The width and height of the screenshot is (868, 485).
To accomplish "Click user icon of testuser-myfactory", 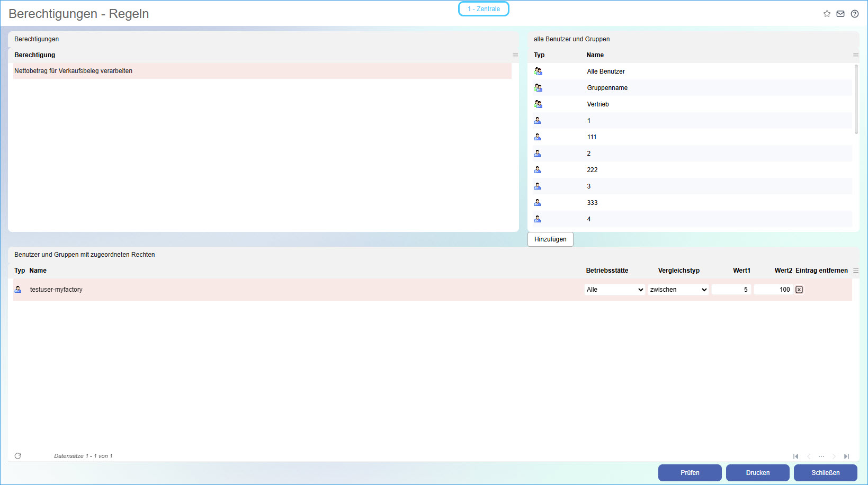I will [x=18, y=290].
